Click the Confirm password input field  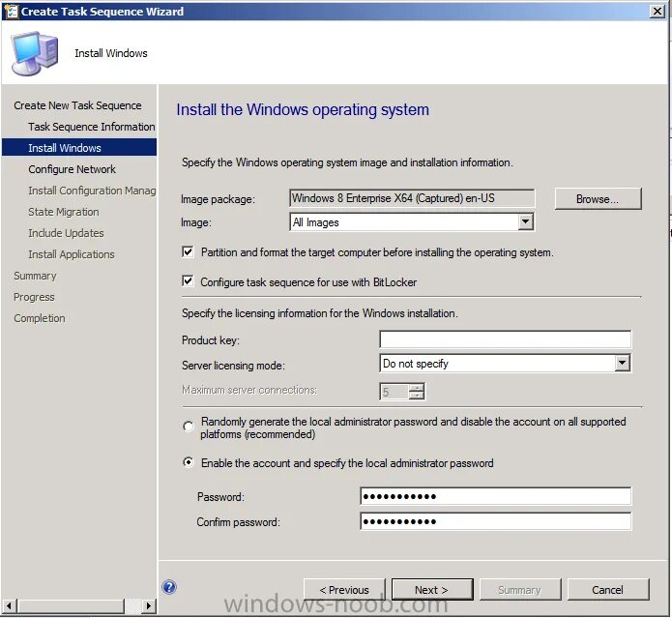coord(495,521)
